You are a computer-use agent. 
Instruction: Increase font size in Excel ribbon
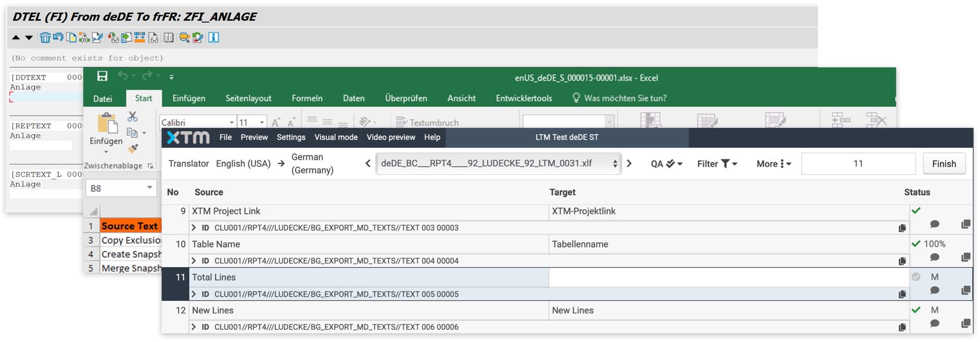pos(276,122)
